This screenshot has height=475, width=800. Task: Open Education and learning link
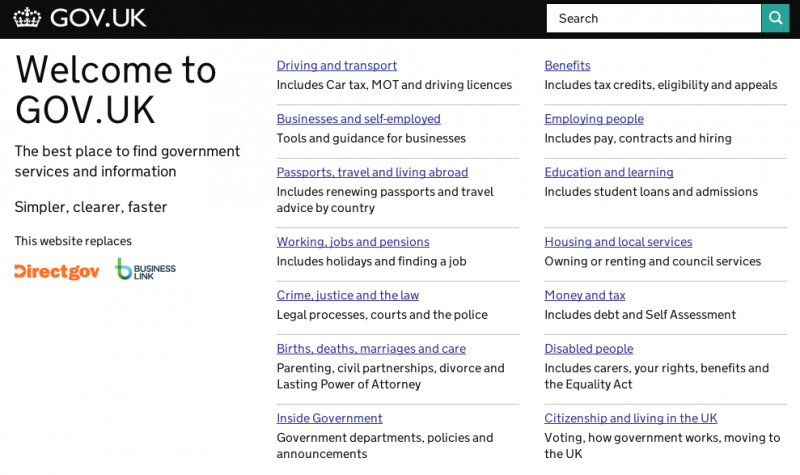click(x=609, y=172)
